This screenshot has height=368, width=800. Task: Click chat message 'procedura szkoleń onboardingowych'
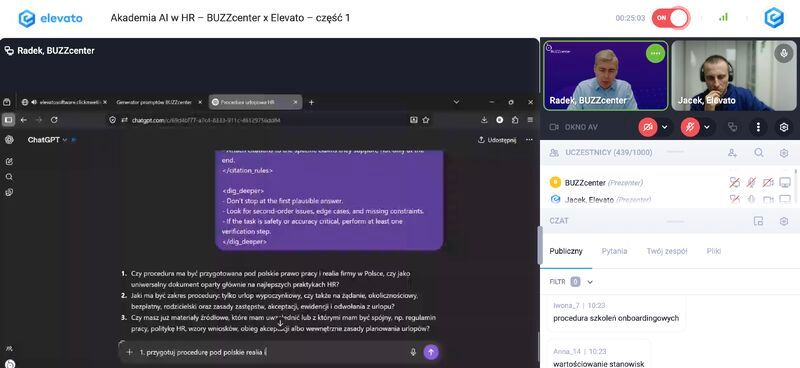pos(616,318)
